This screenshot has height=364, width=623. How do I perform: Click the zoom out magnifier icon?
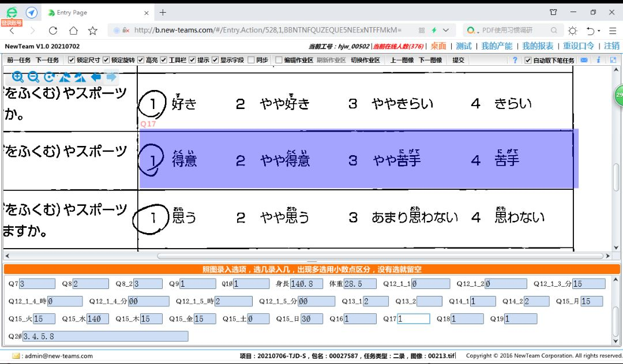33,77
